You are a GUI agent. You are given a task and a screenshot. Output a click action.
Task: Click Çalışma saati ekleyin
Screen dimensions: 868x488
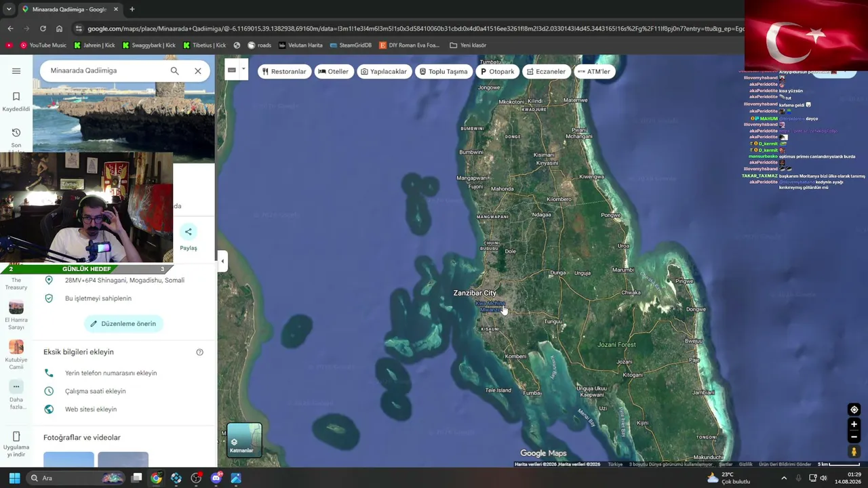point(96,391)
